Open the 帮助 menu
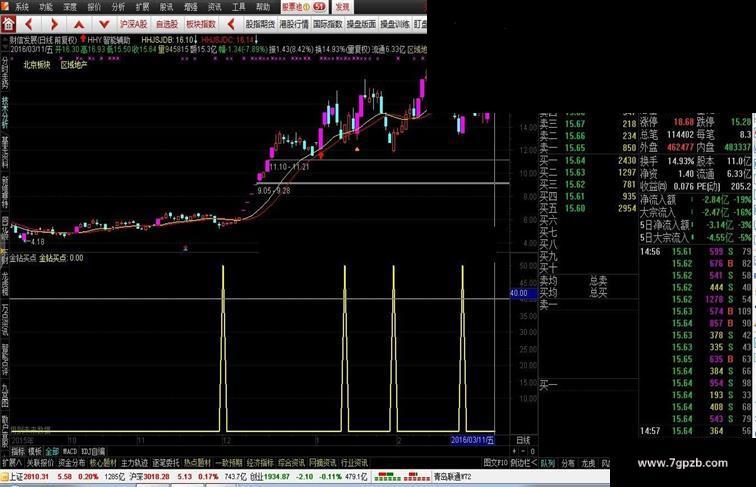This screenshot has width=756, height=487. (263, 7)
